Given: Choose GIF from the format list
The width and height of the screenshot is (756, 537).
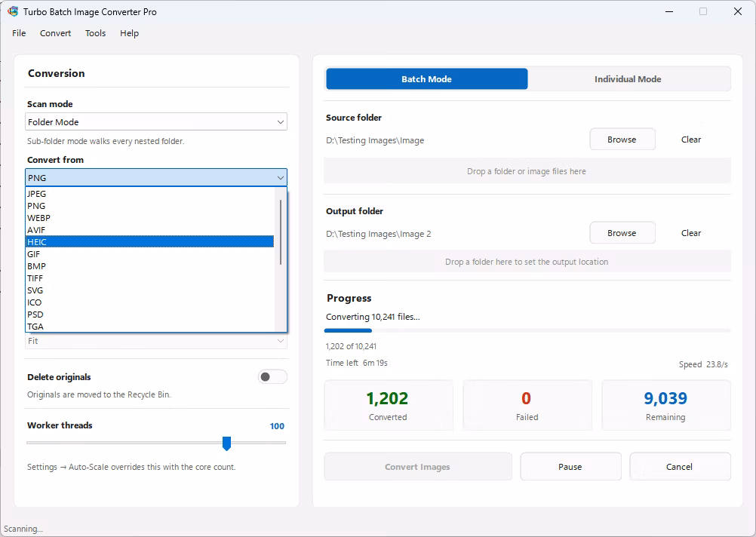Looking at the screenshot, I should pyautogui.click(x=149, y=254).
